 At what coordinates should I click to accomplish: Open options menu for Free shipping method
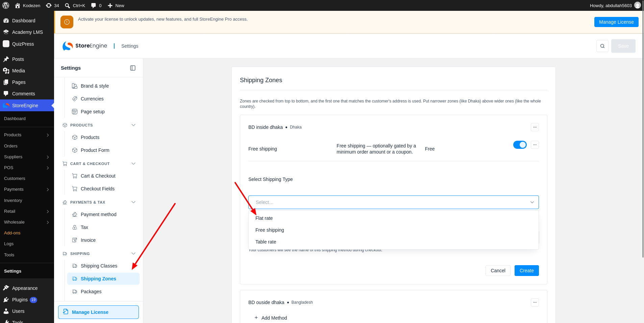click(535, 145)
